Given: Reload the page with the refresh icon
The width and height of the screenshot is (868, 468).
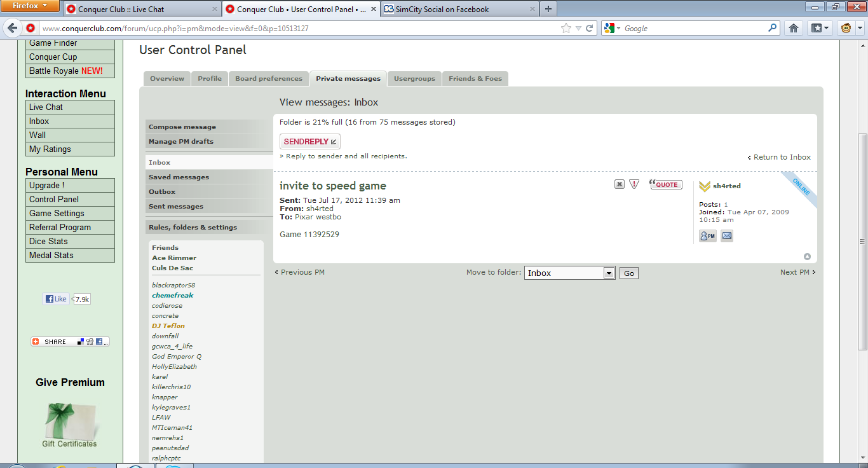Looking at the screenshot, I should (590, 28).
